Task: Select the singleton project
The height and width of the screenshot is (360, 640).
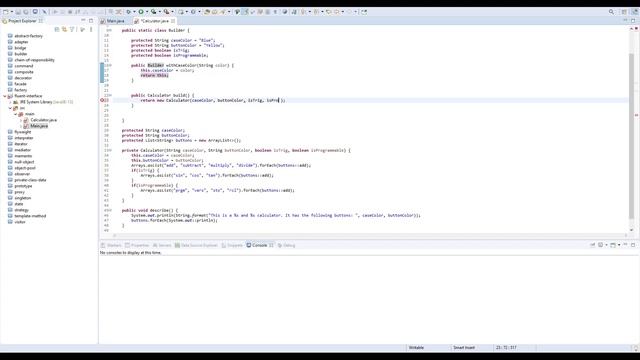Action: click(23, 198)
